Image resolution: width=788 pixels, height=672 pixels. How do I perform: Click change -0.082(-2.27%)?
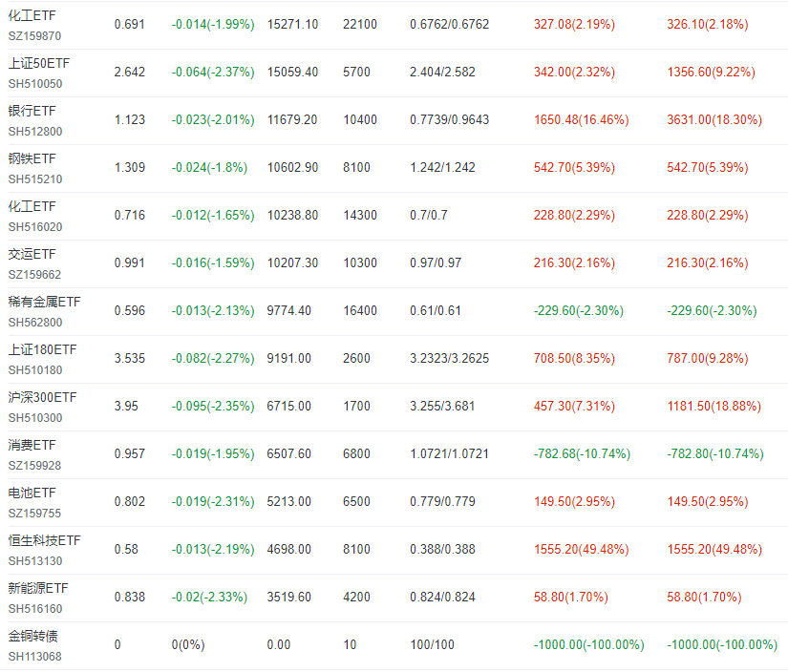[213, 359]
